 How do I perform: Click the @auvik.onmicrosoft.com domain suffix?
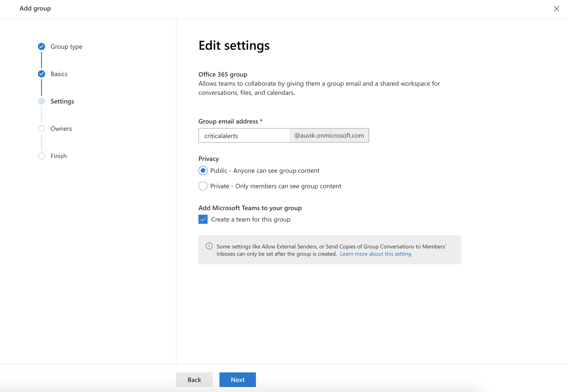(x=329, y=135)
